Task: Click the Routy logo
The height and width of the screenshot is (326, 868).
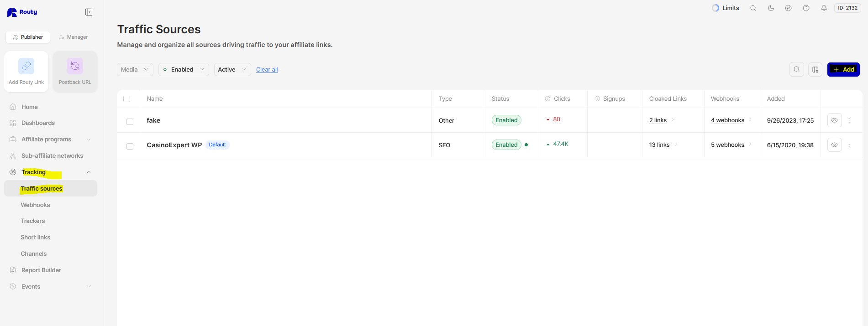Action: [x=22, y=12]
